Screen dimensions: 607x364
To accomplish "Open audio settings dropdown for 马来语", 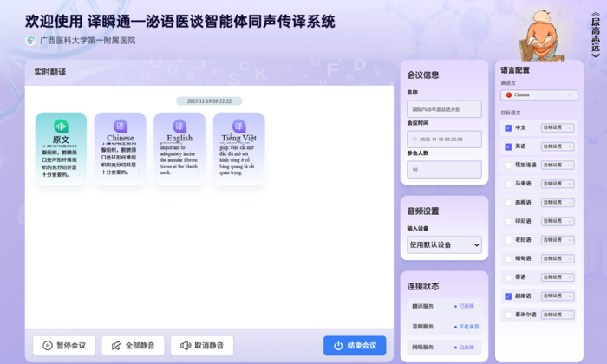I will [x=558, y=184].
